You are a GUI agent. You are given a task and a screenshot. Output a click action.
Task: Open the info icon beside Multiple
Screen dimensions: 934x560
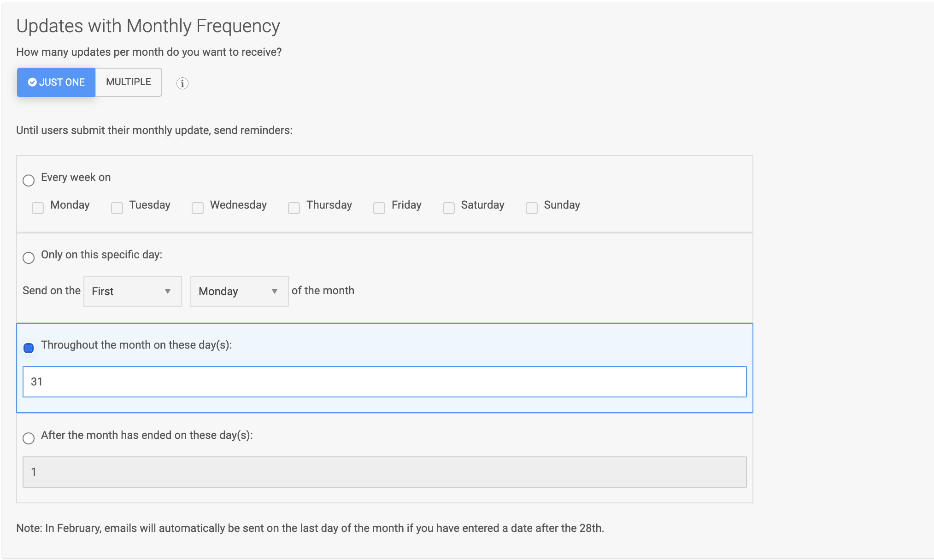tap(182, 83)
